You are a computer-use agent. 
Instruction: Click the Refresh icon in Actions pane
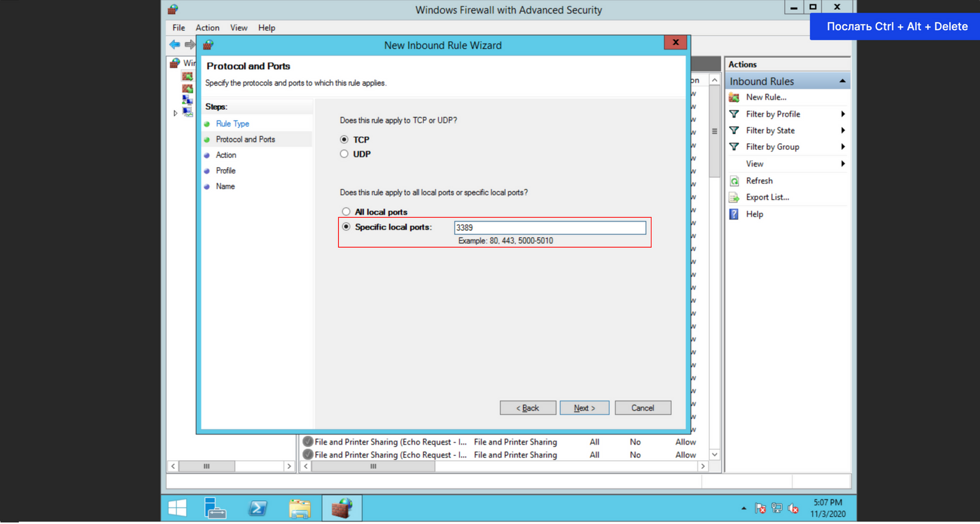pos(734,181)
